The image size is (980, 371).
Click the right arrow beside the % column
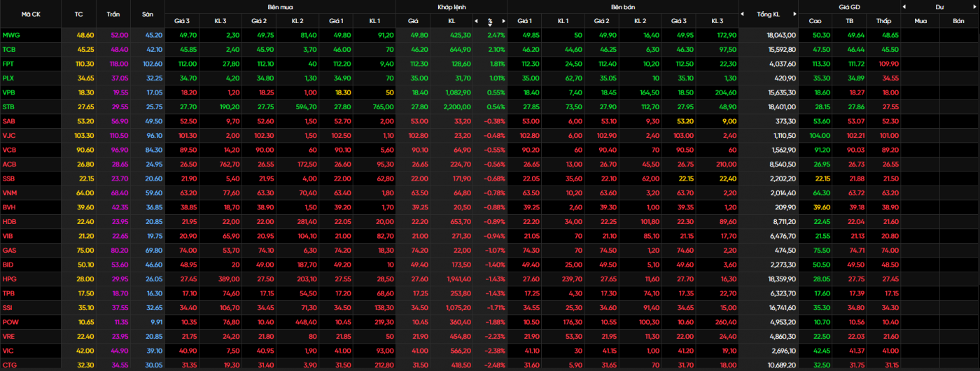(502, 21)
